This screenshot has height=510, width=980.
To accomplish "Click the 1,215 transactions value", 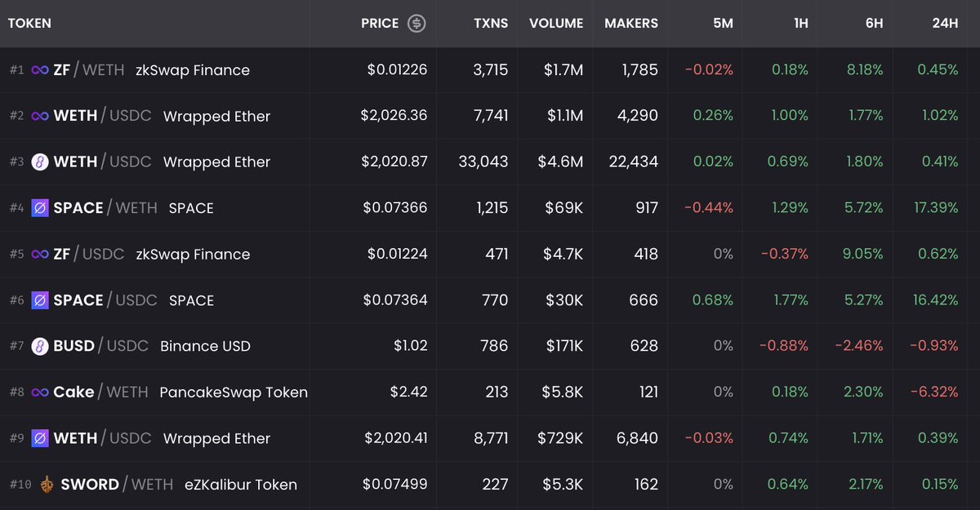I will pos(492,208).
